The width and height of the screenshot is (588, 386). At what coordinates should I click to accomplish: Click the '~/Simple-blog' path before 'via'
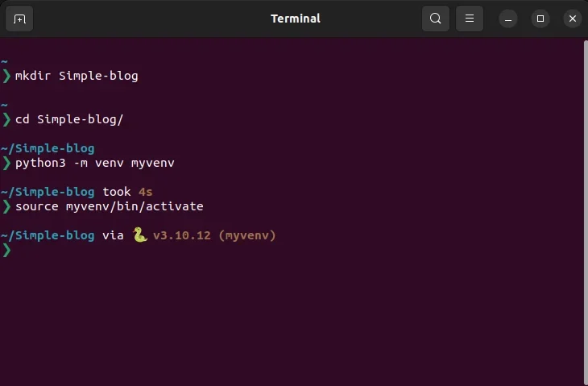pyautogui.click(x=48, y=235)
